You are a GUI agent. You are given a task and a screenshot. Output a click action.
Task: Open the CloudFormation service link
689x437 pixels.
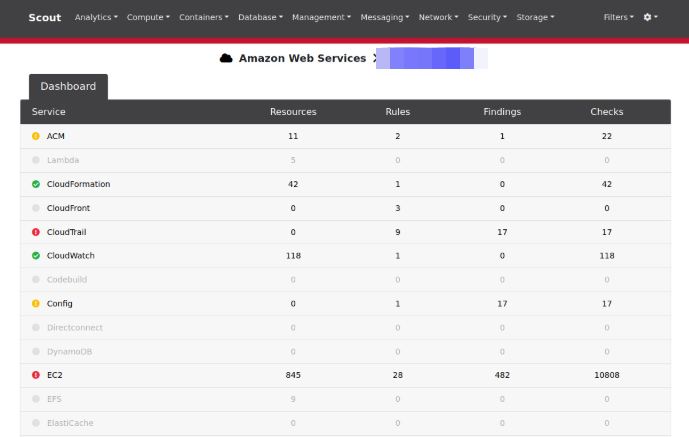(78, 184)
